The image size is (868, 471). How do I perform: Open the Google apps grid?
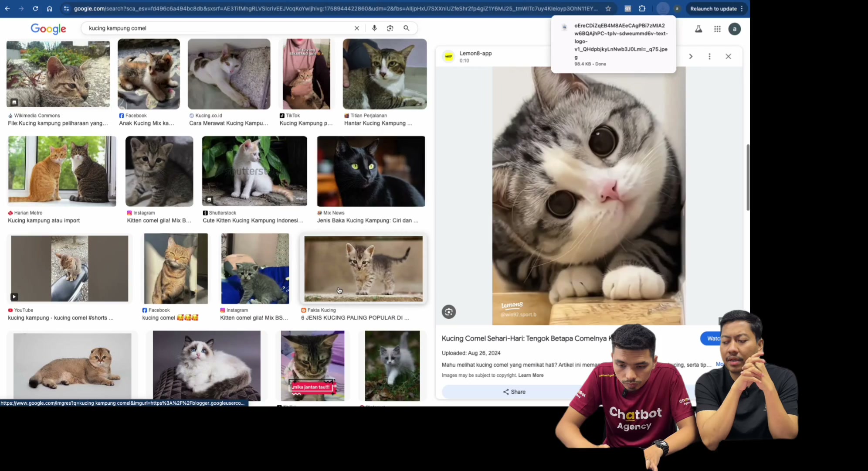click(x=717, y=29)
